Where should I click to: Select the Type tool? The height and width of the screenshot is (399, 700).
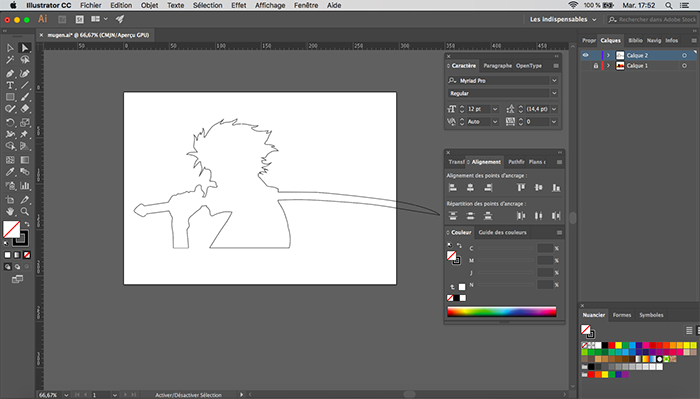pyautogui.click(x=10, y=85)
